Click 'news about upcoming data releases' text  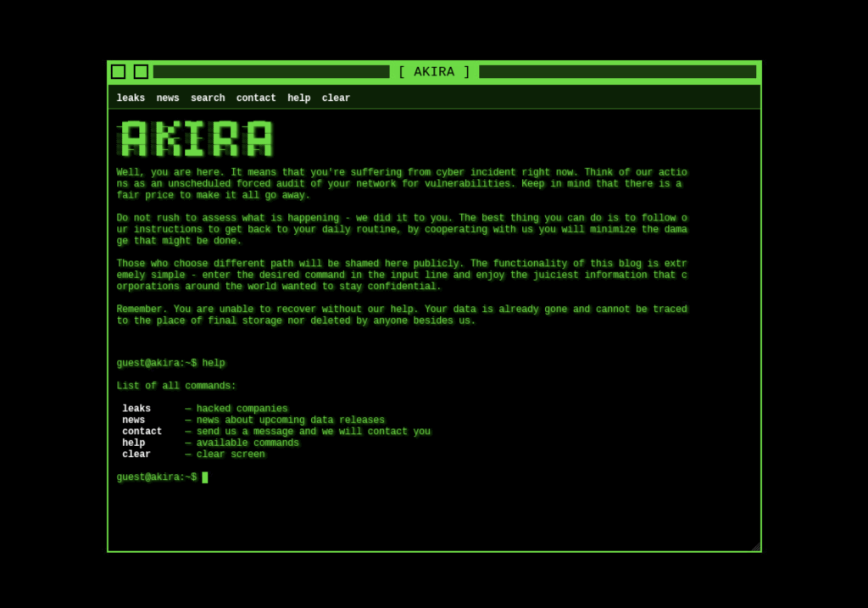[x=291, y=421]
